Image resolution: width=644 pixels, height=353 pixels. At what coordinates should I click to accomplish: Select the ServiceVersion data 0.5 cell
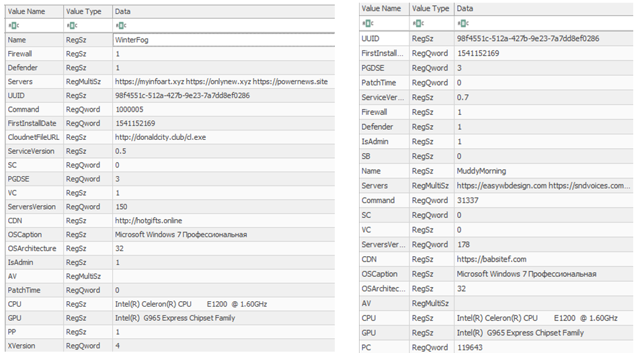click(x=120, y=151)
